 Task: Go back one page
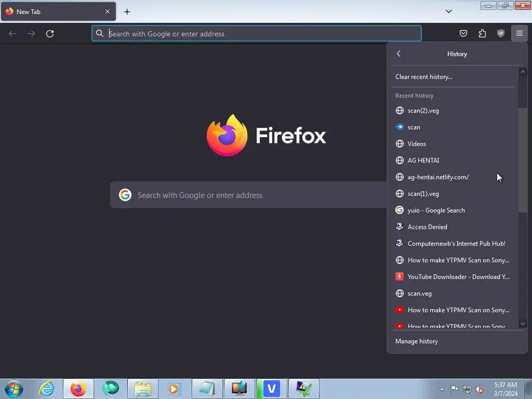point(12,34)
